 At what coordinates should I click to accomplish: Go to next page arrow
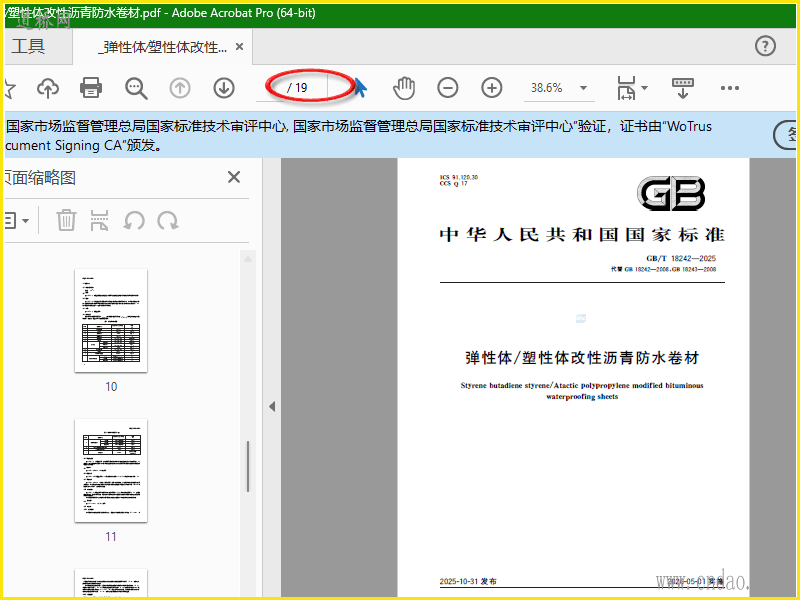[x=223, y=88]
